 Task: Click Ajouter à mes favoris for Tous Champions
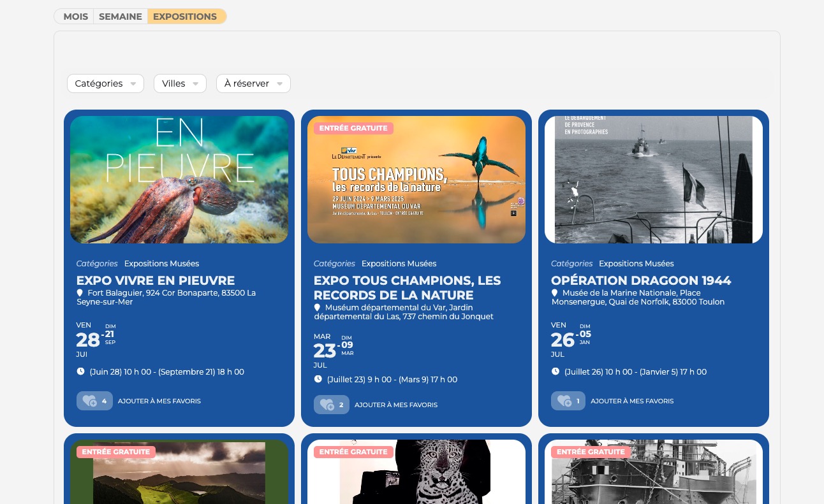click(396, 405)
